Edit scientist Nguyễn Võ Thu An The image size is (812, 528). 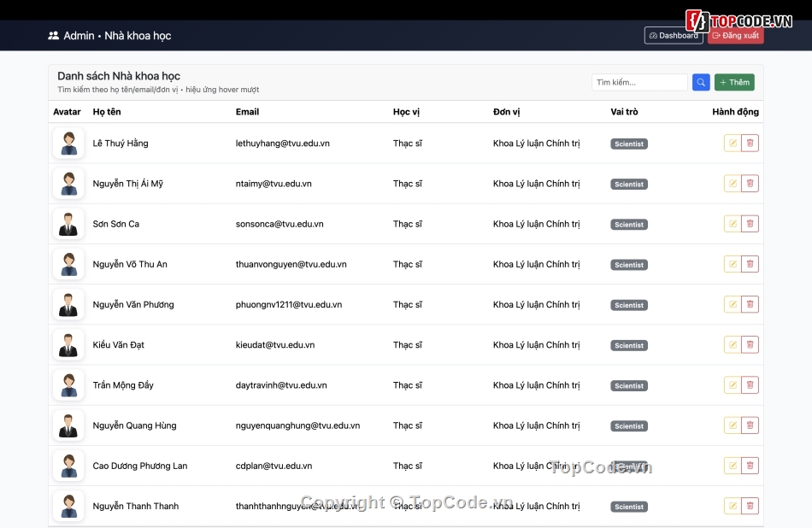pyautogui.click(x=733, y=264)
